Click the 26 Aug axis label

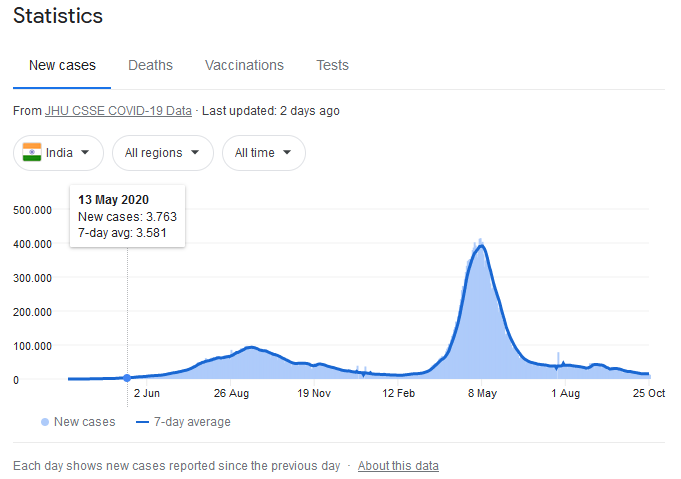pos(231,393)
